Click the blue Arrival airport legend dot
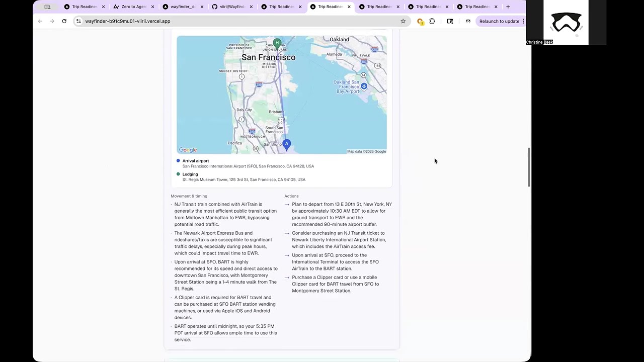 178,160
